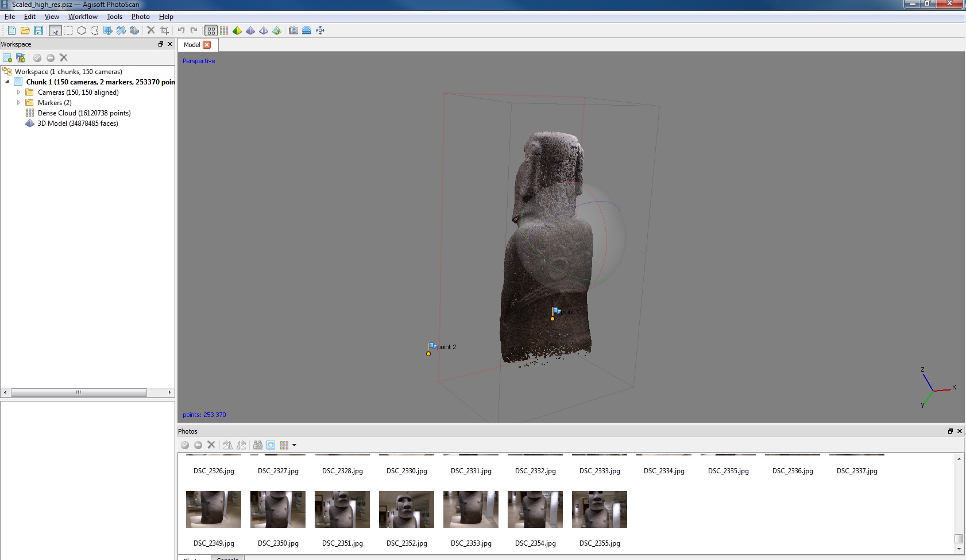Save the project with the floppy disk icon
This screenshot has height=560, width=966.
pyautogui.click(x=38, y=30)
